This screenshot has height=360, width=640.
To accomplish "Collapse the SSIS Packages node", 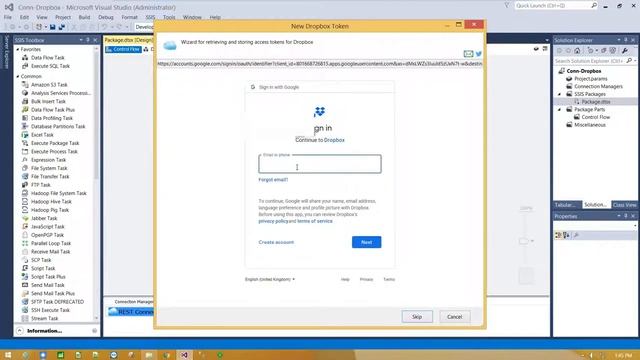I will tap(560, 94).
